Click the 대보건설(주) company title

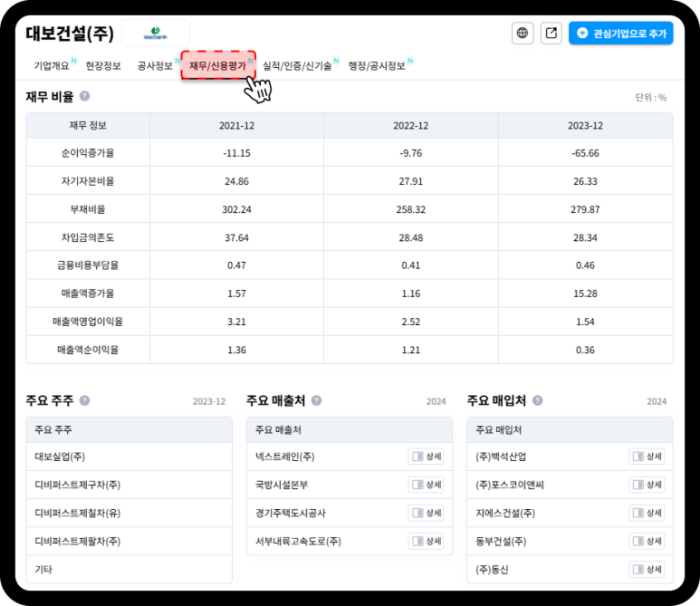click(x=70, y=34)
